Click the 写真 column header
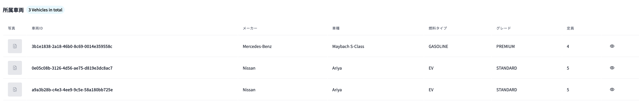The height and width of the screenshot is (102, 644). point(11,28)
